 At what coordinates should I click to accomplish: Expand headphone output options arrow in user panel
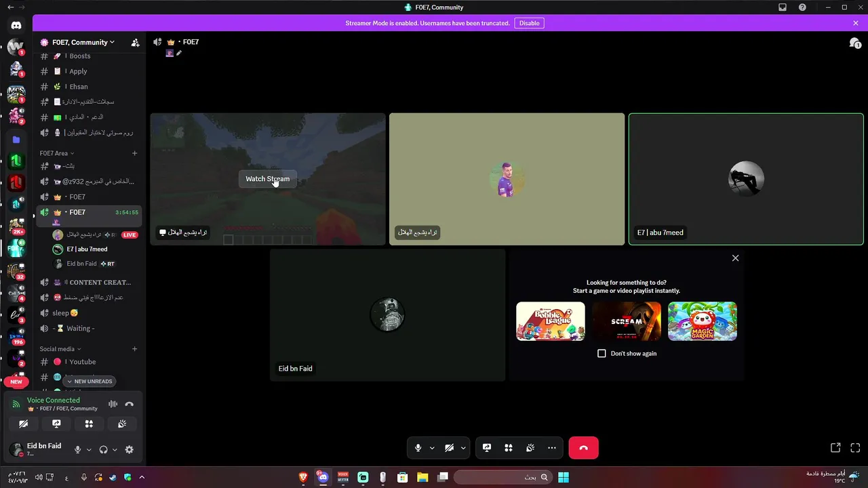[115, 449]
